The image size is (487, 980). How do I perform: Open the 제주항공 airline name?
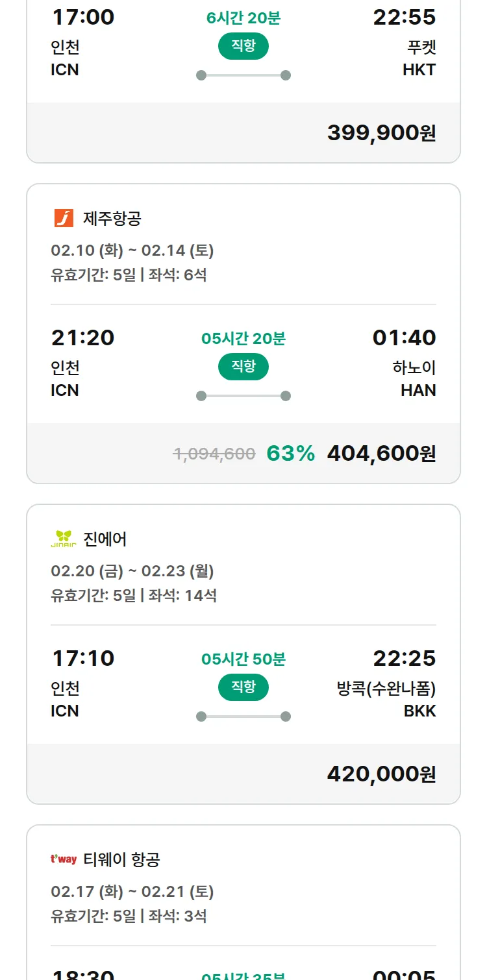[112, 219]
